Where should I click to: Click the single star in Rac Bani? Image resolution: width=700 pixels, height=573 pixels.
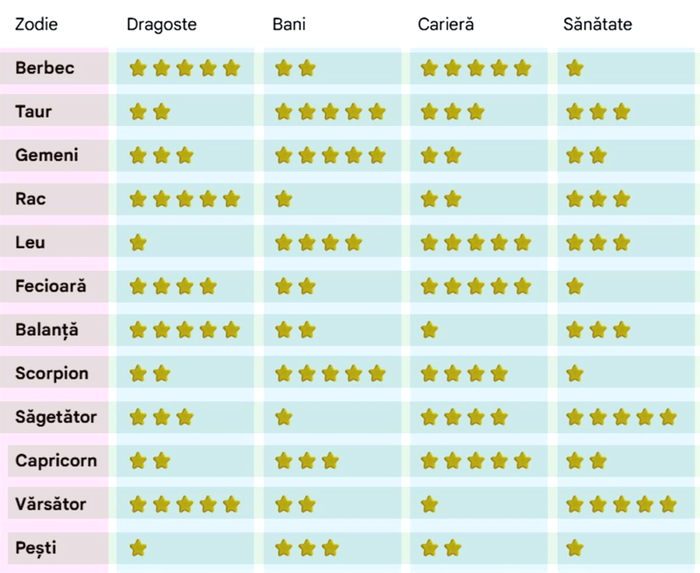point(283,199)
